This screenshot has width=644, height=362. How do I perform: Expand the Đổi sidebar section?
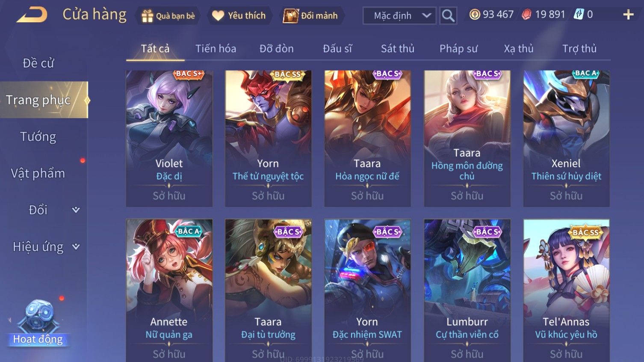point(76,210)
